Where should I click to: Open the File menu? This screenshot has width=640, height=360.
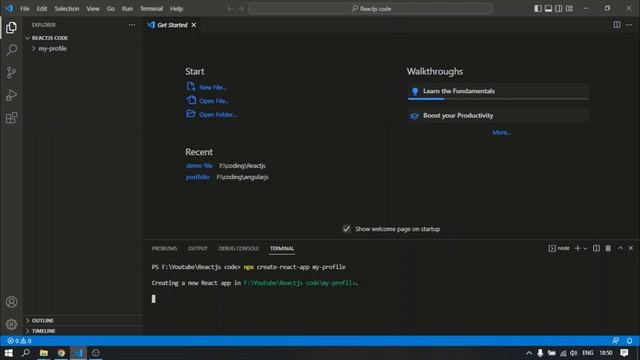[25, 9]
